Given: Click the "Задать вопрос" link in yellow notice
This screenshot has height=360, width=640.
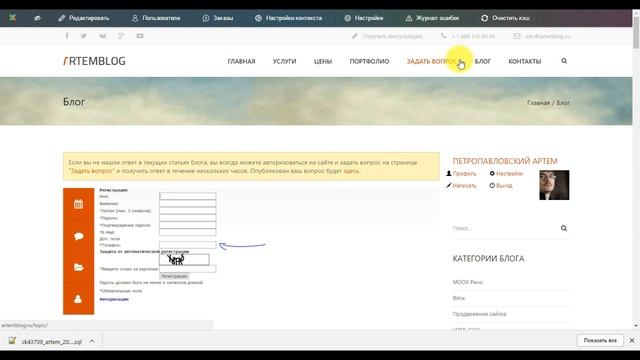Looking at the screenshot, I should click(92, 171).
